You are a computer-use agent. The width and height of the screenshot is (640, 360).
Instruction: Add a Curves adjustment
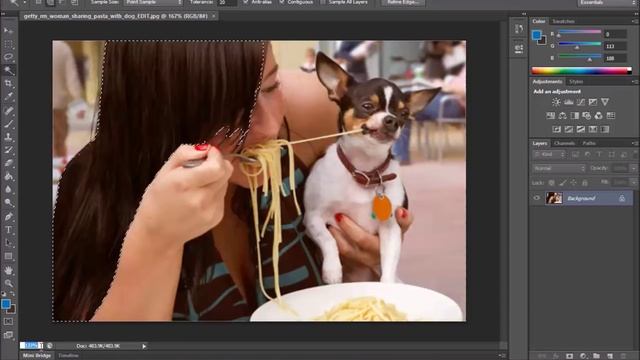coord(580,102)
